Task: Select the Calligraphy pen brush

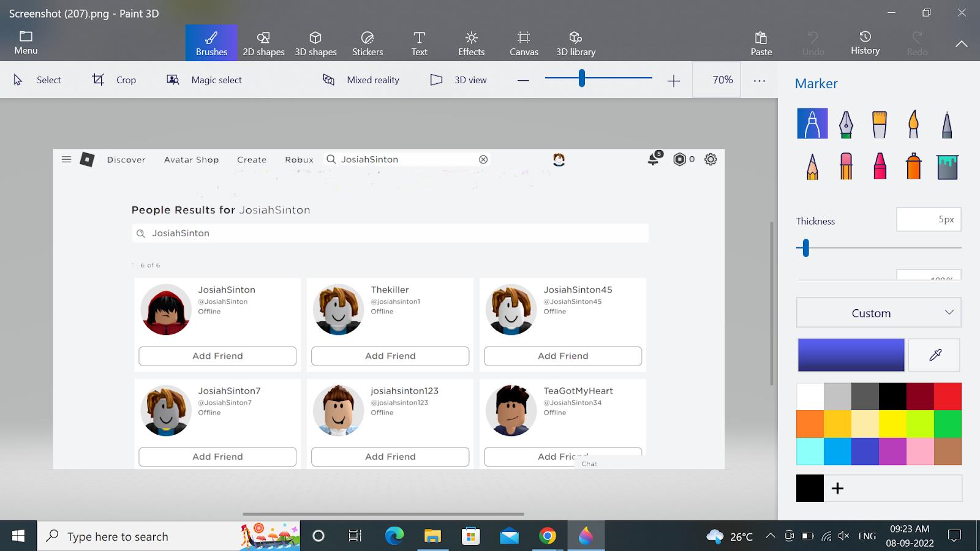Action: pyautogui.click(x=846, y=124)
